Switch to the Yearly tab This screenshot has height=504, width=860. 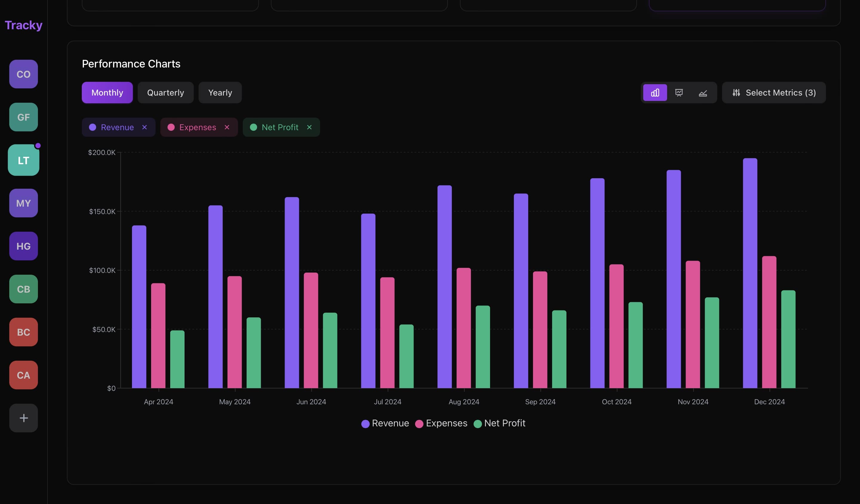(x=220, y=92)
